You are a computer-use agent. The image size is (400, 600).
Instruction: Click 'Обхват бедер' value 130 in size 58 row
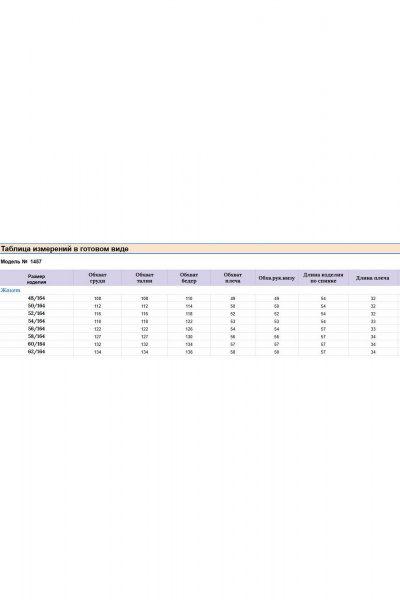(x=189, y=337)
